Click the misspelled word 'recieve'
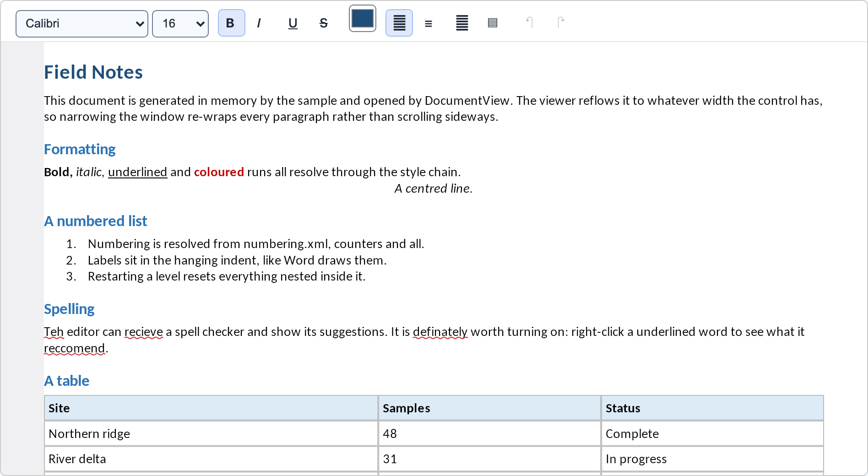Image resolution: width=868 pixels, height=476 pixels. 144,332
